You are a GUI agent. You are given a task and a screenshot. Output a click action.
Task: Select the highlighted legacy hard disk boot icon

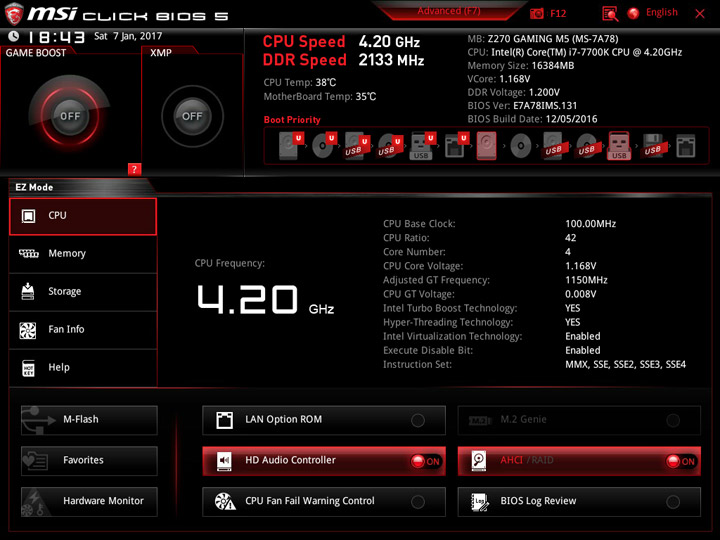pyautogui.click(x=486, y=146)
